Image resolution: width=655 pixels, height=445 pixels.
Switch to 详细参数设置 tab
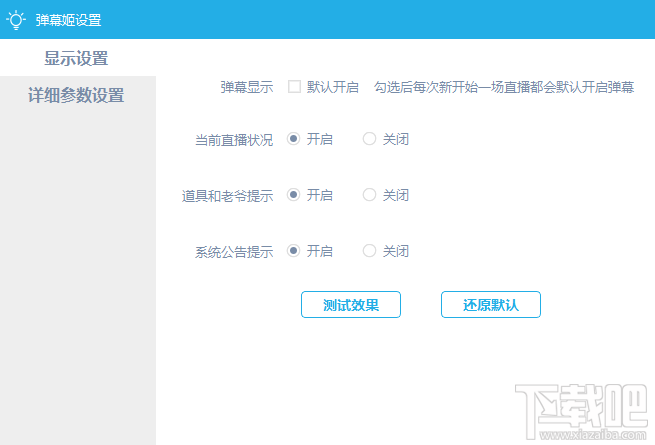[78, 95]
